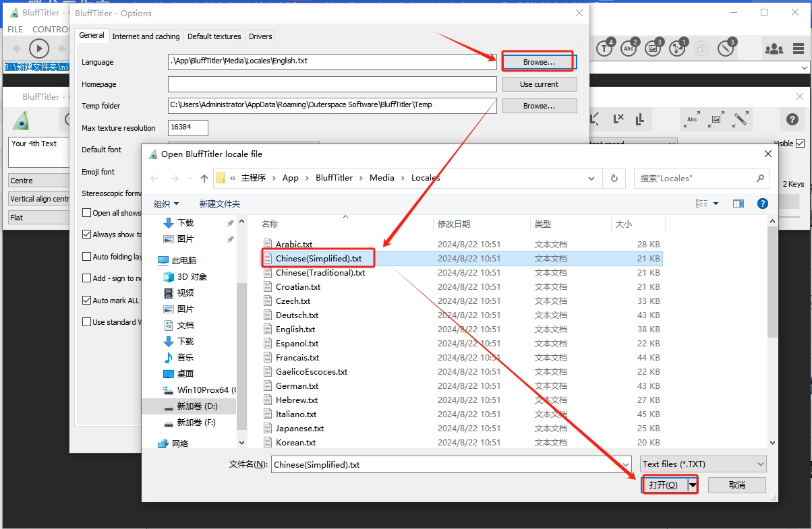
Task: Toggle the Visible checkbox
Action: [801, 144]
